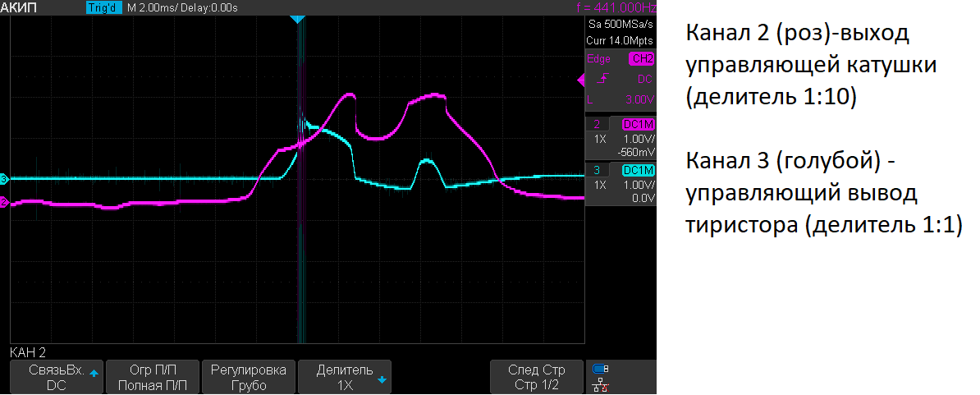Open the СвязьВх. coupling dropdown
The image size is (980, 395).
pos(57,377)
